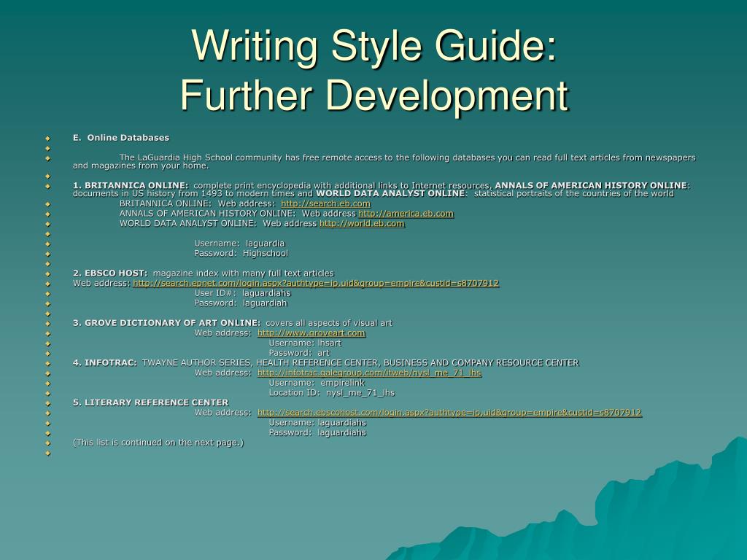Click 'Username: laguardiahs' line
The image size is (747, 560).
[317, 422]
